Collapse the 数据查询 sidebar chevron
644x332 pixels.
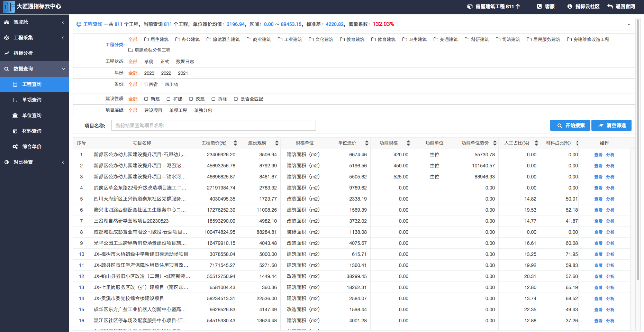pyautogui.click(x=63, y=69)
